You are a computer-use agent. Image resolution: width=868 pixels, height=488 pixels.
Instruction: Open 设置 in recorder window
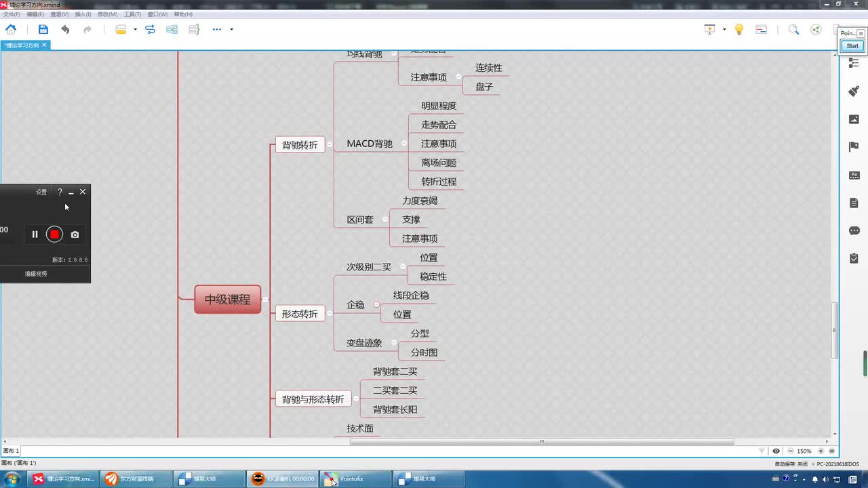pos(41,192)
